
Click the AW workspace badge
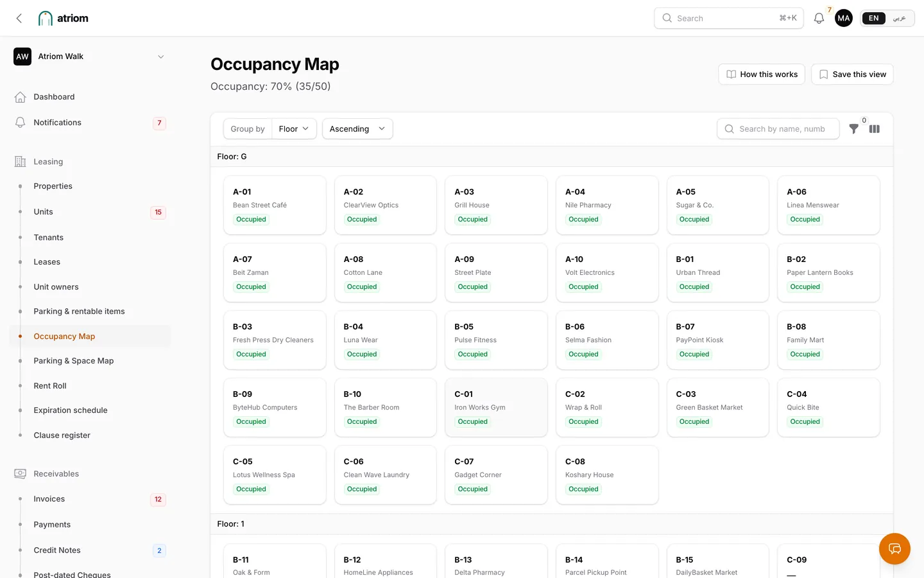[22, 57]
